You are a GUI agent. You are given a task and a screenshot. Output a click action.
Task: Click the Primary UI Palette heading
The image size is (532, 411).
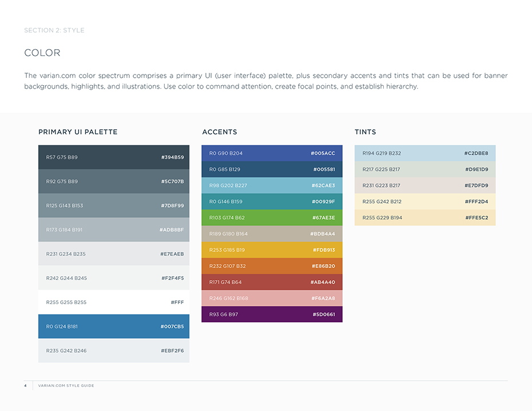[x=78, y=132]
